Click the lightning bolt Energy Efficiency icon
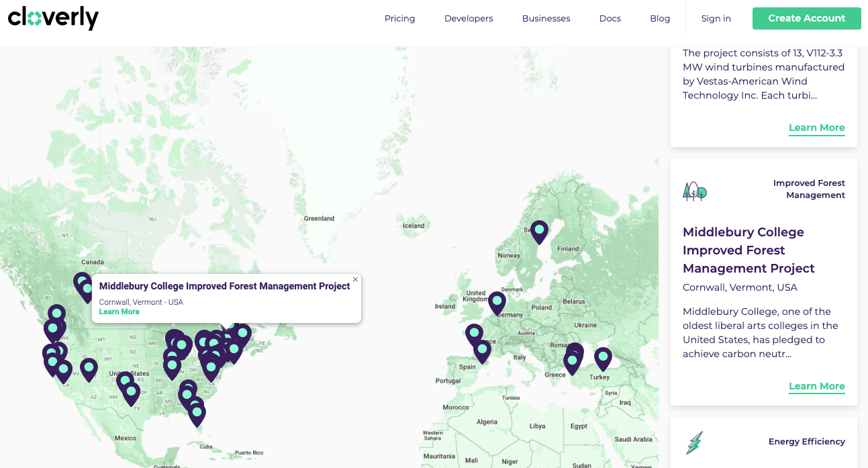The width and height of the screenshot is (868, 468). point(694,442)
